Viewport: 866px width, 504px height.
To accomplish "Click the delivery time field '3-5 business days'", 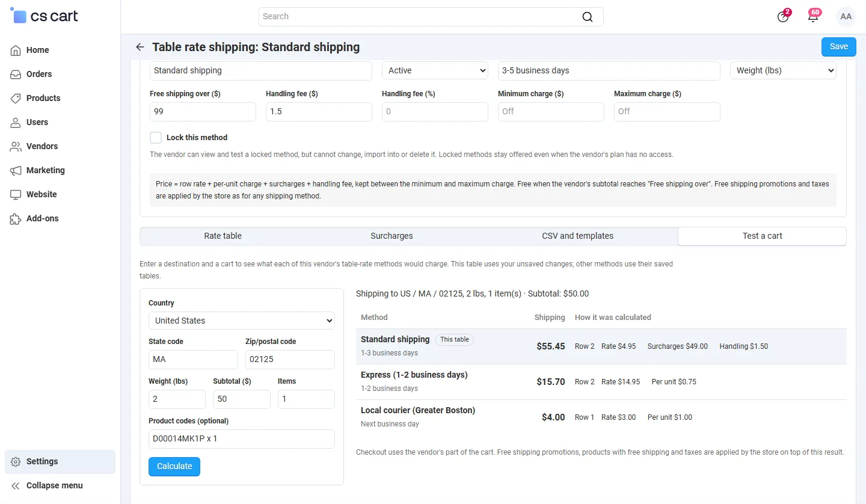I will coord(609,70).
